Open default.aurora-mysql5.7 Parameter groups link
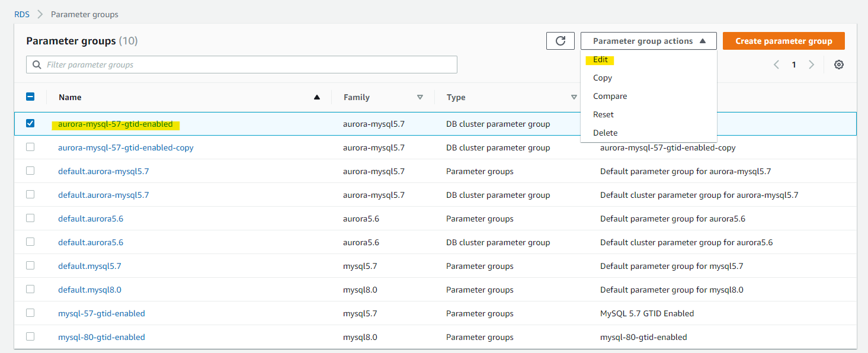Screen dimensions: 868x353 click(104, 171)
